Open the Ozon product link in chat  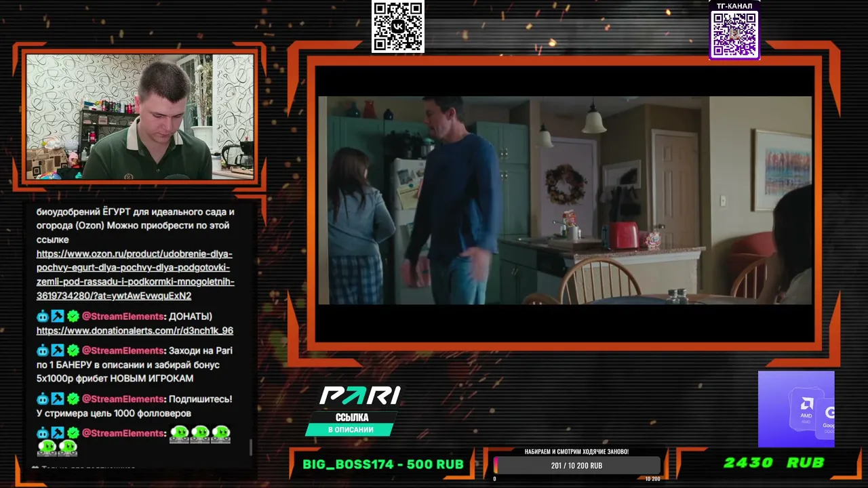tap(136, 274)
